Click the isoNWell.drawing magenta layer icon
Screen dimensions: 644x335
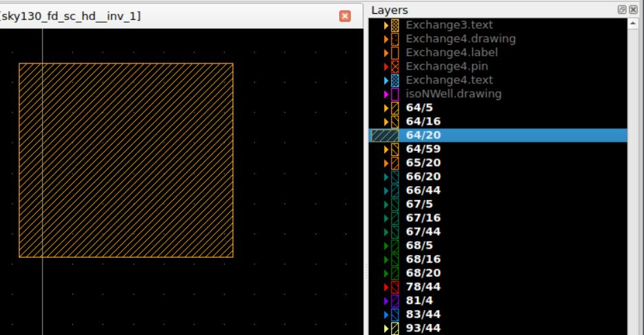395,94
